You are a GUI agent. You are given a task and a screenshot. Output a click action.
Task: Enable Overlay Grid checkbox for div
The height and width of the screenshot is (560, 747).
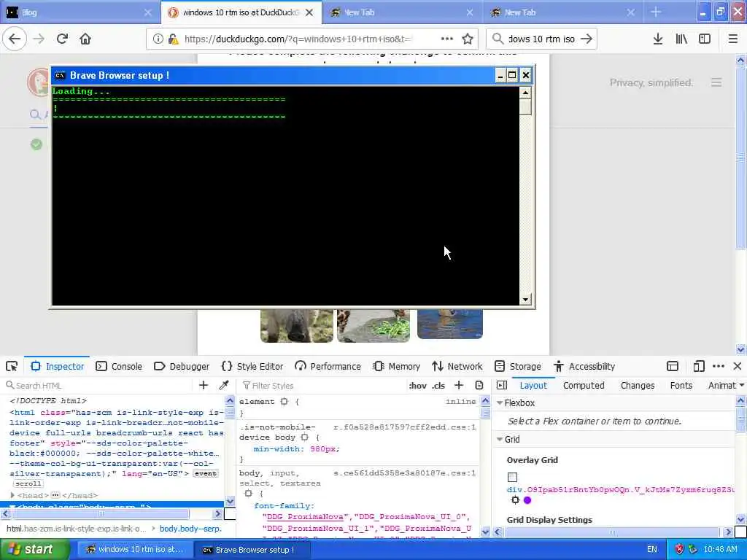tap(512, 477)
